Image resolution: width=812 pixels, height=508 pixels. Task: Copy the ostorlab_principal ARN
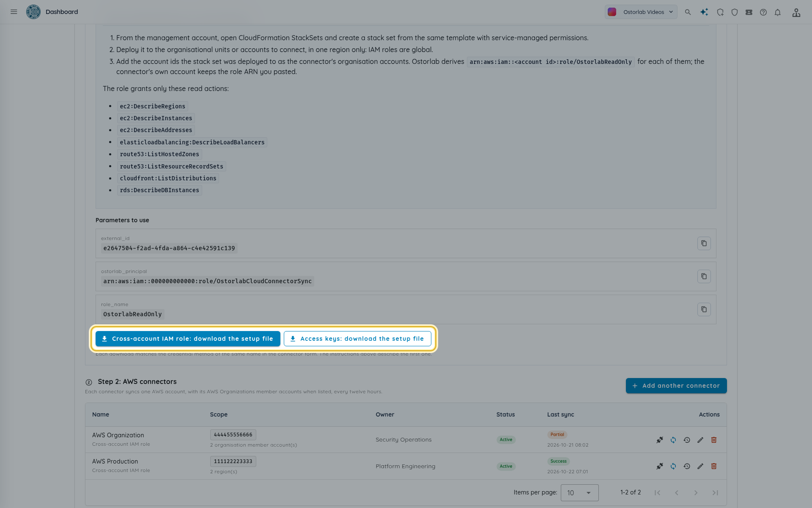click(704, 276)
